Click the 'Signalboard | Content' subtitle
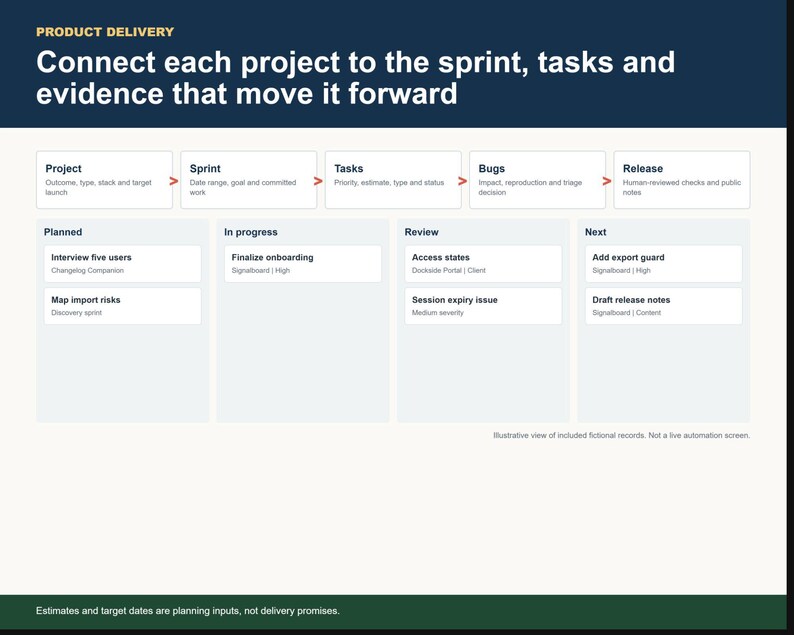This screenshot has width=794, height=635. coord(626,313)
